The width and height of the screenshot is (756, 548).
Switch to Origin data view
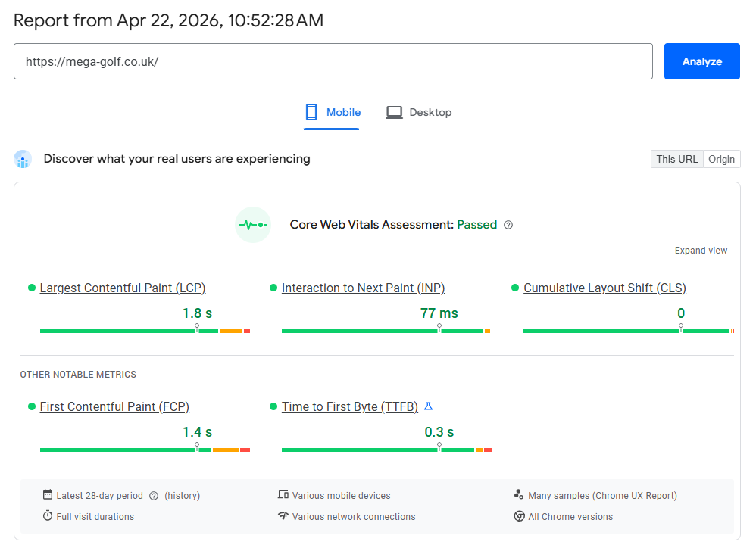pyautogui.click(x=721, y=159)
